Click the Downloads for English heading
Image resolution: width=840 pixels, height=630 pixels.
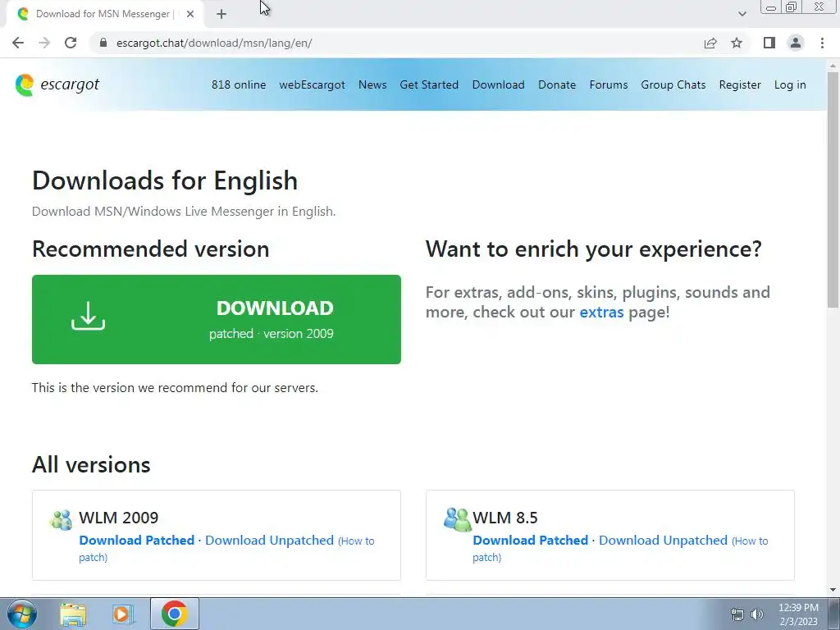[165, 180]
